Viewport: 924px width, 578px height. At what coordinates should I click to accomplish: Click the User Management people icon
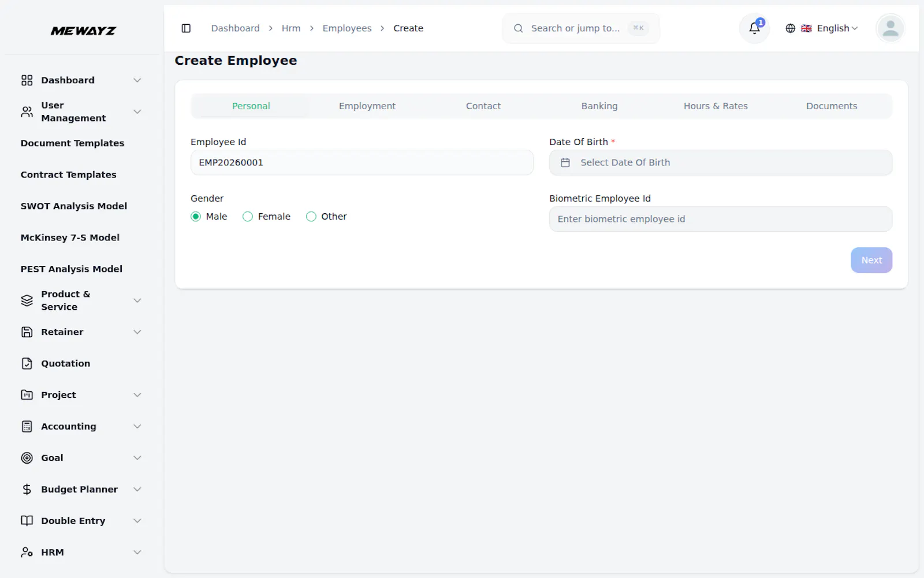click(x=27, y=112)
